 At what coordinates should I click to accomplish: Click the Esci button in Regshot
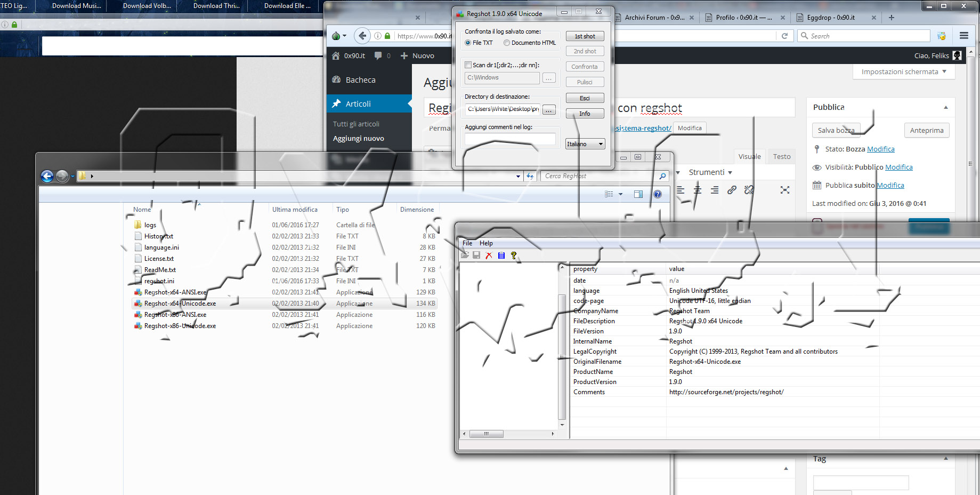tap(585, 98)
